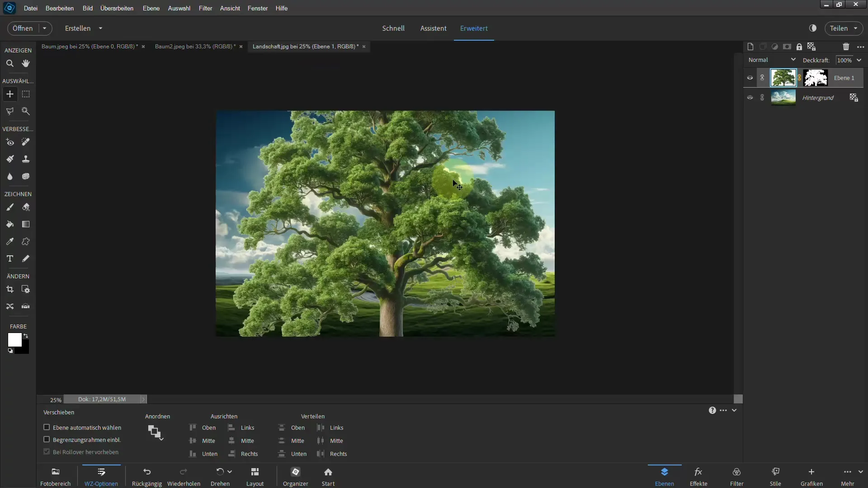Select the Pencil tool
The image size is (868, 488).
[x=26, y=258]
